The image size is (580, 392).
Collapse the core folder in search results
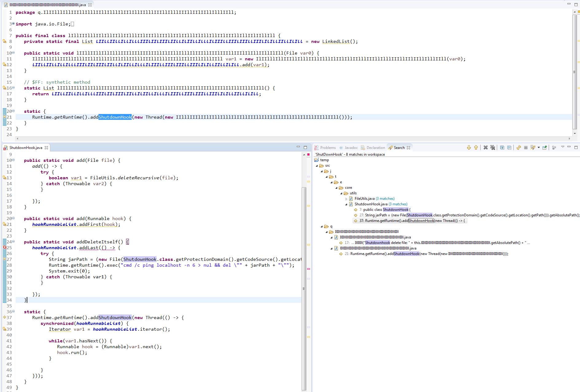(x=336, y=188)
